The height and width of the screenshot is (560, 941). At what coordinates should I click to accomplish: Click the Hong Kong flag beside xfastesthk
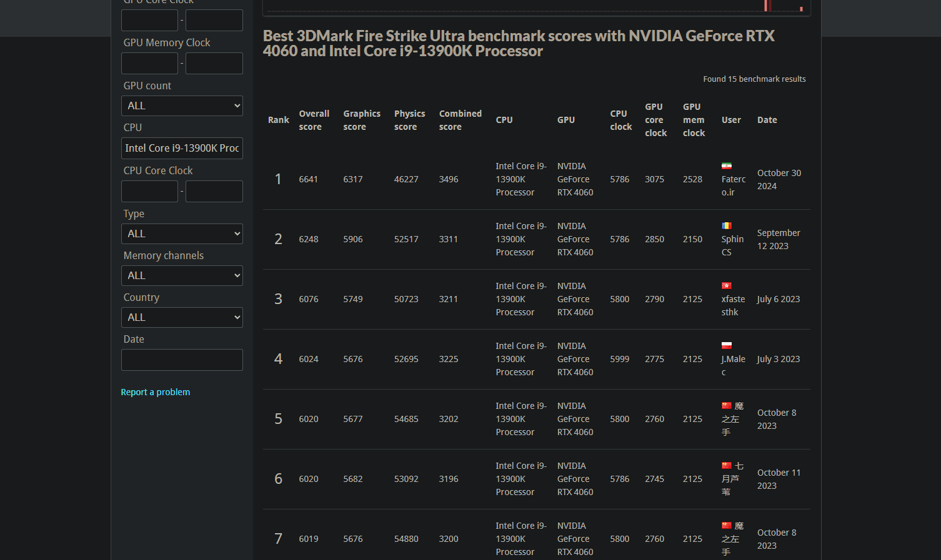[726, 286]
